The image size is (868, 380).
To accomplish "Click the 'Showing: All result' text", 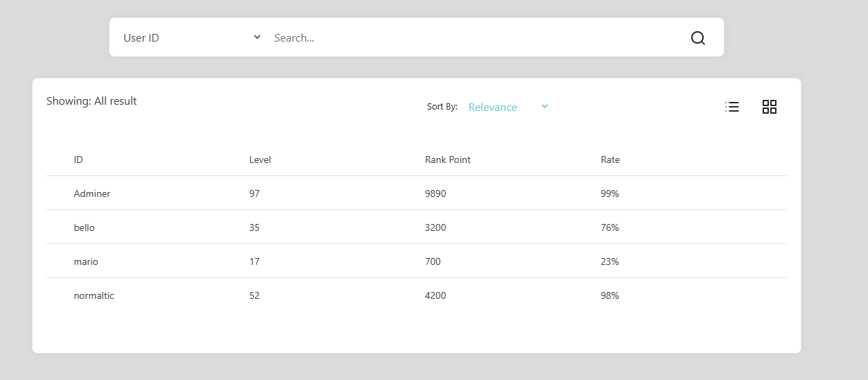I will [92, 101].
